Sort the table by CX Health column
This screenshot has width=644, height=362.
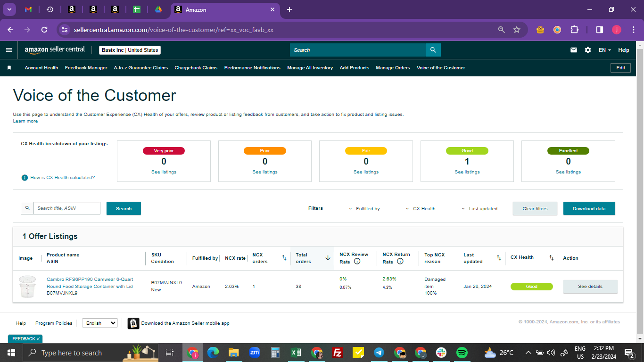coord(551,258)
